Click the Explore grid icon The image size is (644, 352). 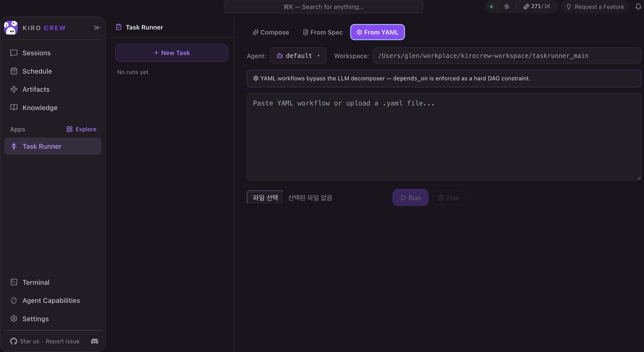pyautogui.click(x=69, y=129)
